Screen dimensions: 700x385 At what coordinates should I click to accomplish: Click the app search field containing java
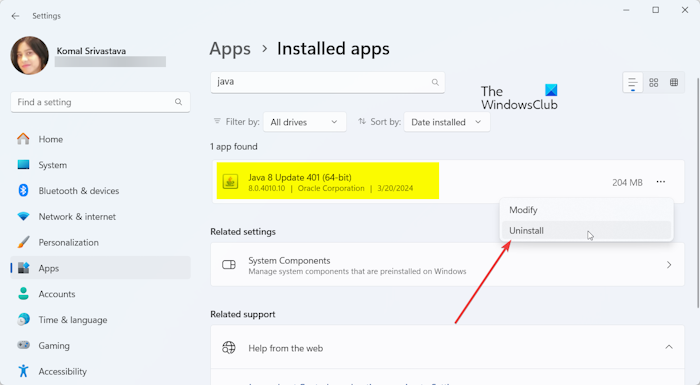click(x=328, y=82)
